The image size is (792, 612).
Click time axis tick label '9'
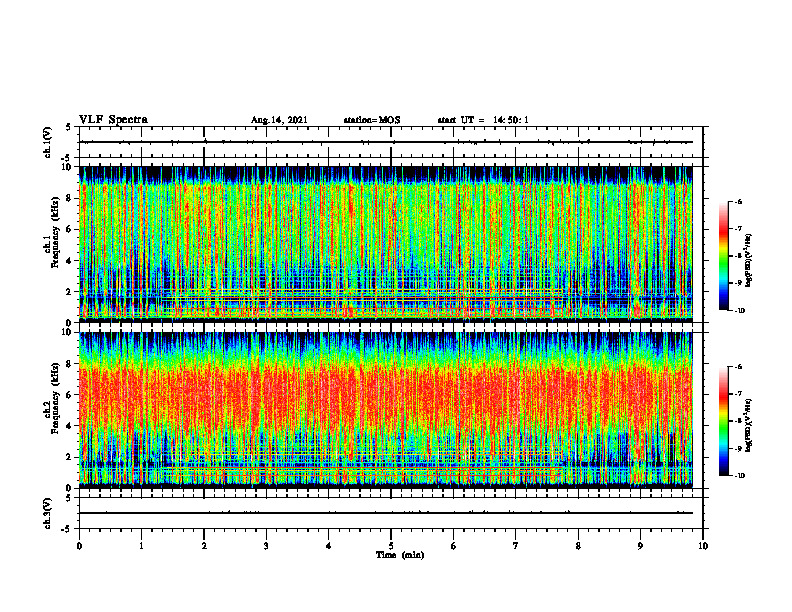point(640,546)
